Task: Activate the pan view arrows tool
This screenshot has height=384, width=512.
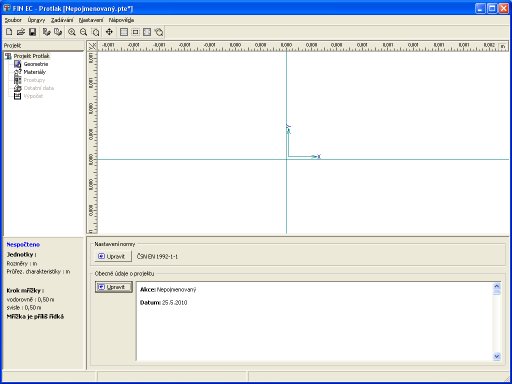Action: 109,32
